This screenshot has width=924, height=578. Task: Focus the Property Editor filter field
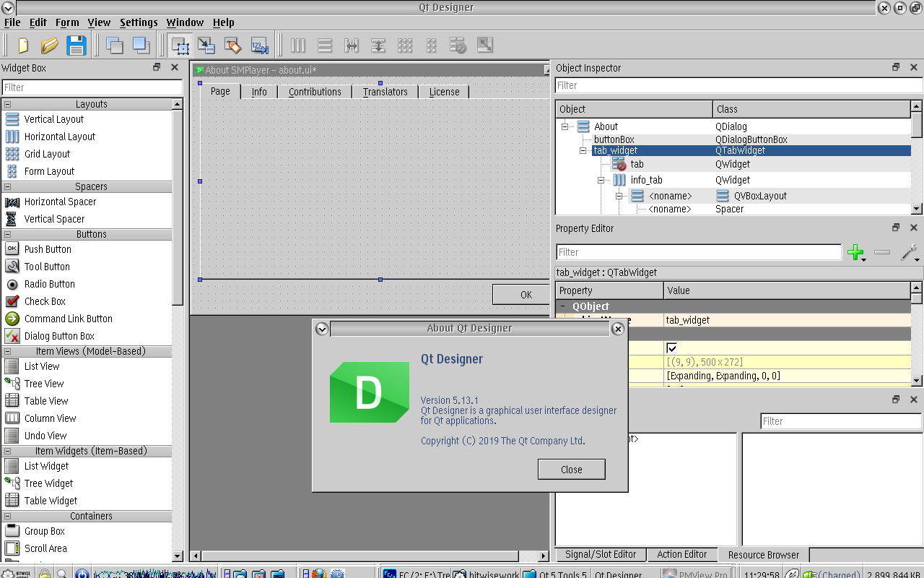coord(699,252)
